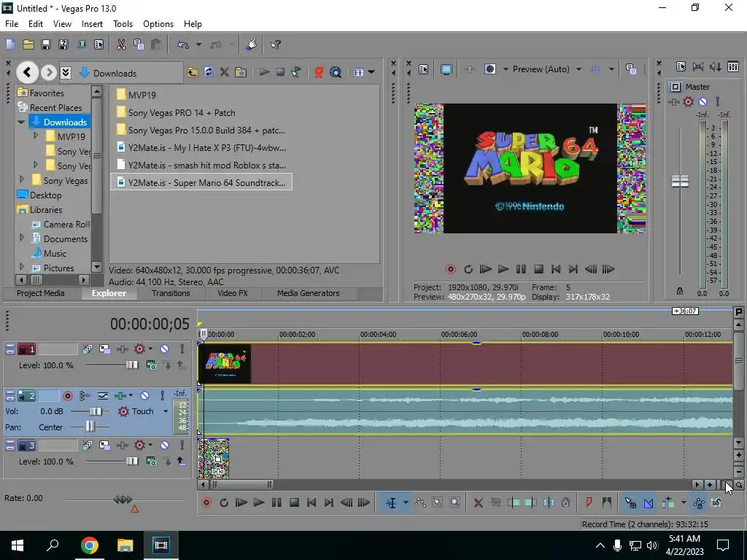
Task: Click the Copy icon in main toolbar
Action: [x=139, y=44]
